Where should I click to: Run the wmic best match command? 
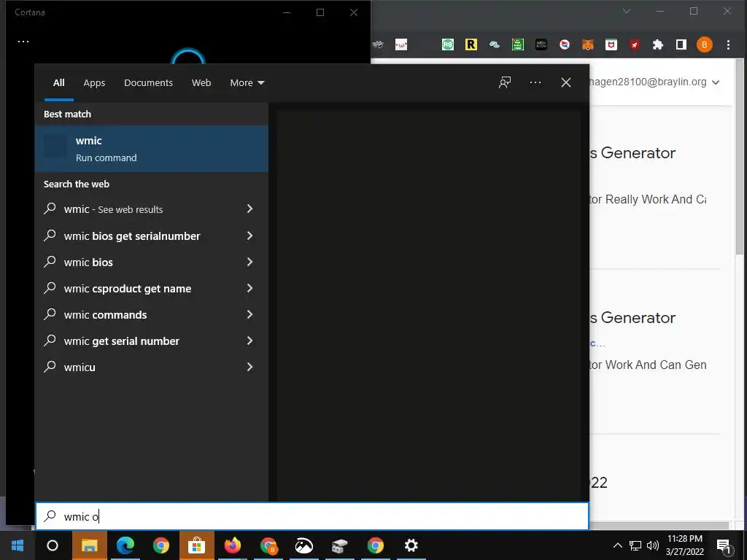pos(152,149)
